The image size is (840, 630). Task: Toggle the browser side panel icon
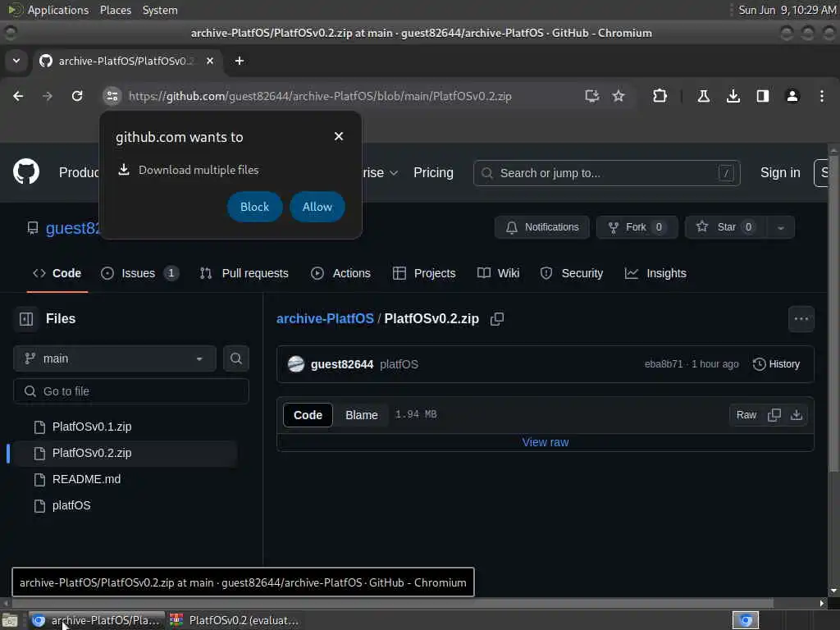click(762, 96)
